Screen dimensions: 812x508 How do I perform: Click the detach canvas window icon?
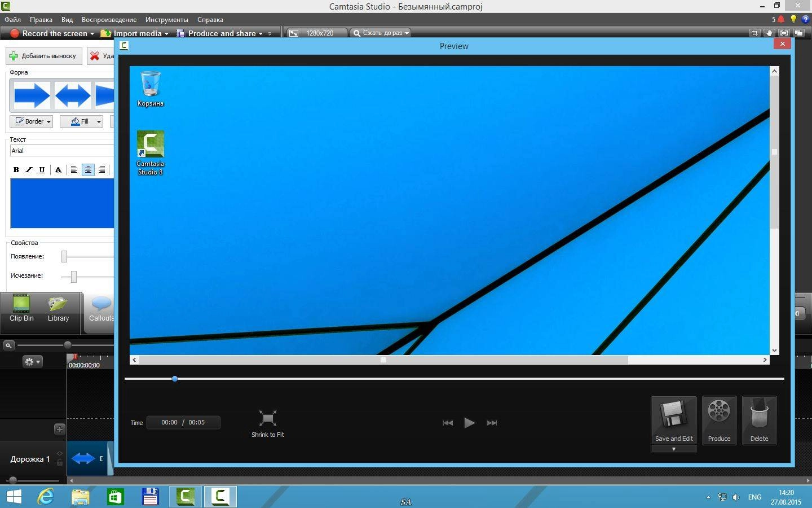(798, 33)
